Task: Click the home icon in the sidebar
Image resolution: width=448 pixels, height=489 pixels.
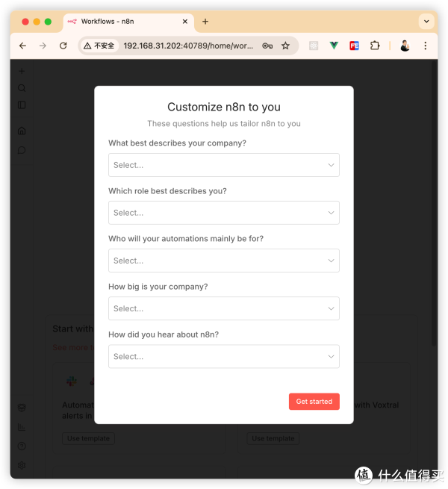Action: 22,131
